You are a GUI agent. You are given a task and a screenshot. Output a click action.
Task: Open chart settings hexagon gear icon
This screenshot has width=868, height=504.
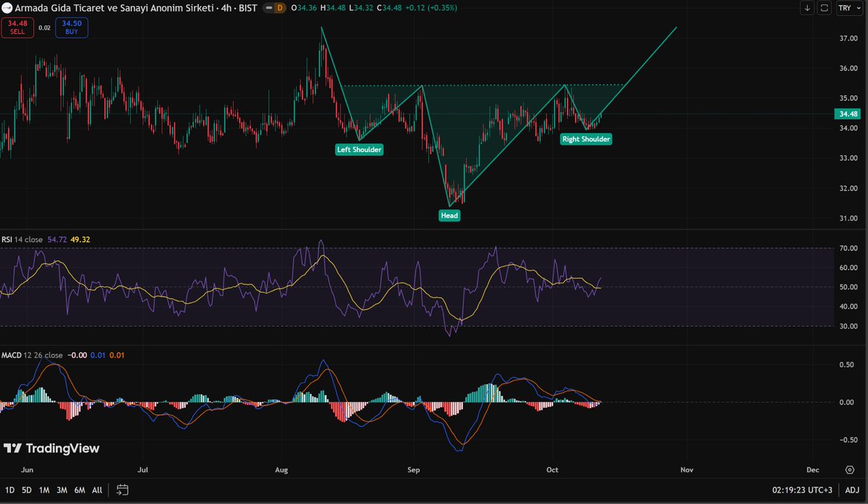[x=848, y=469]
